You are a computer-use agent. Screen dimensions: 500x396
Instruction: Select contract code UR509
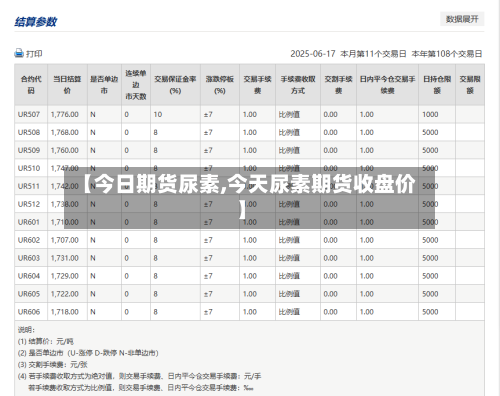point(29,150)
